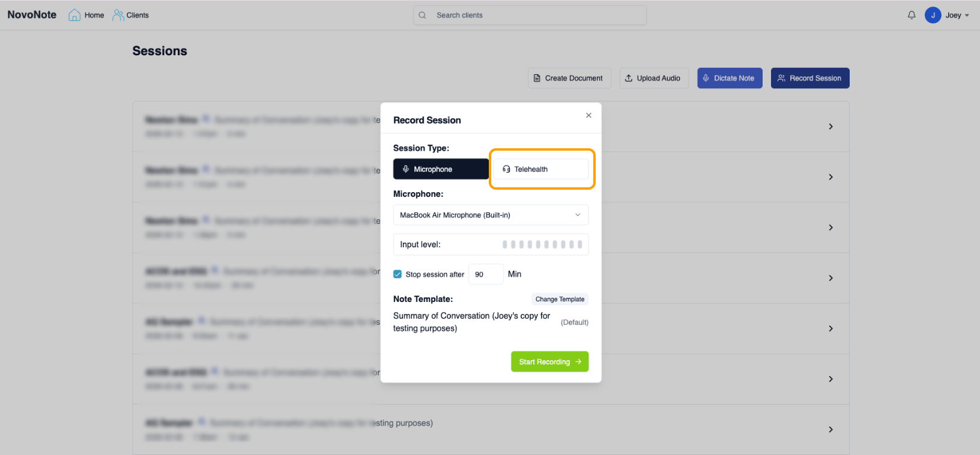Click the search magnifier icon
980x455 pixels.
tap(423, 15)
